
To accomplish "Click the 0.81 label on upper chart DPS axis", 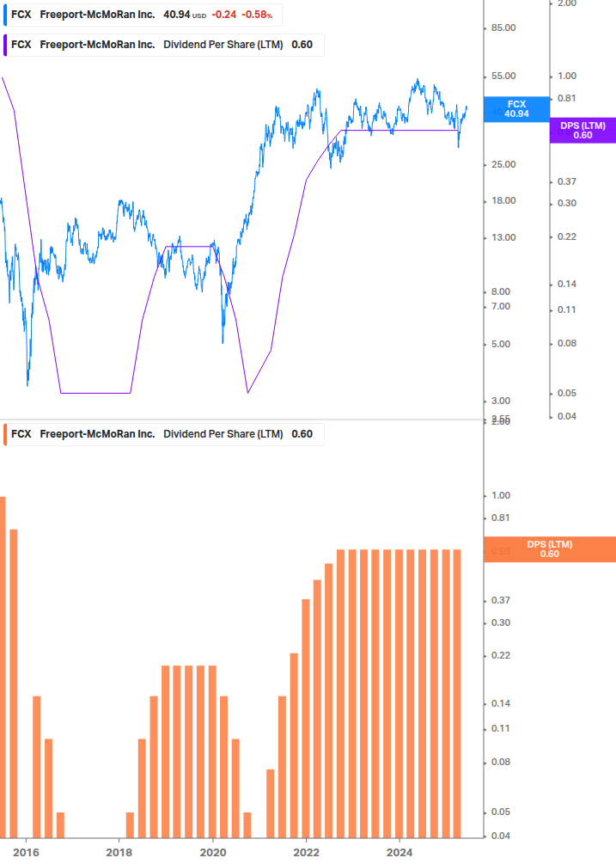I will pyautogui.click(x=567, y=99).
